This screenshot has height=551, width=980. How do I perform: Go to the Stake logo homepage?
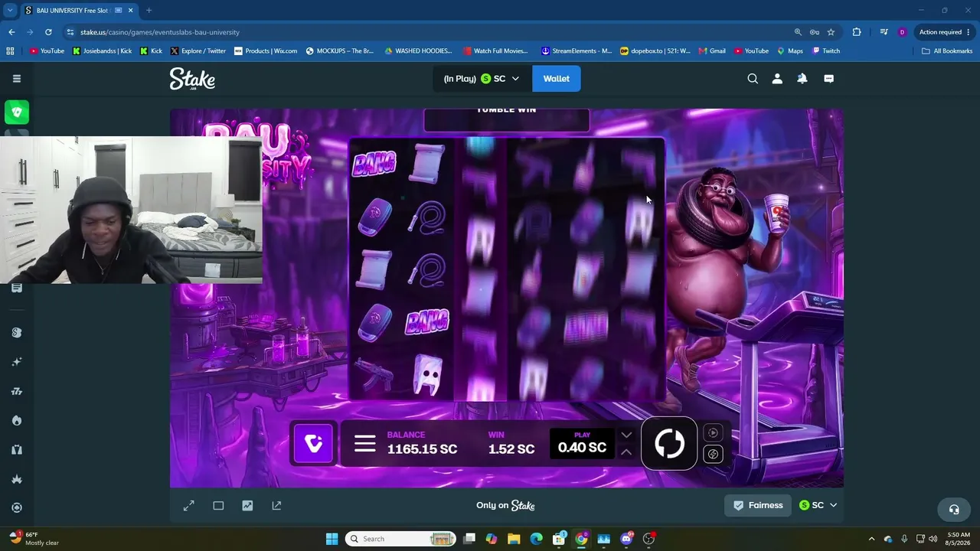click(x=192, y=79)
